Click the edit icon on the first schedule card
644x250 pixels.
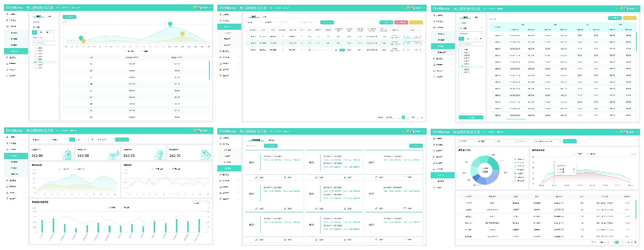257,178
